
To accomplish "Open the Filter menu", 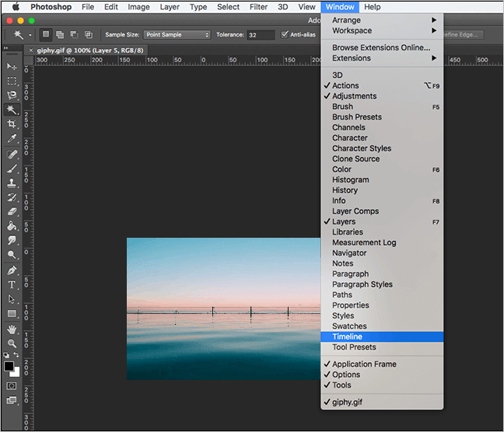I will [258, 7].
